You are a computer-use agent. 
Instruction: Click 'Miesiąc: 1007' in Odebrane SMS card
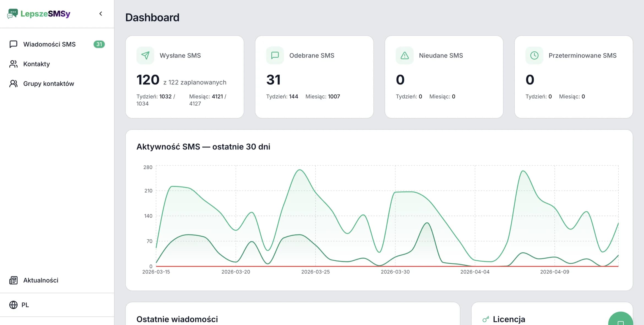323,97
